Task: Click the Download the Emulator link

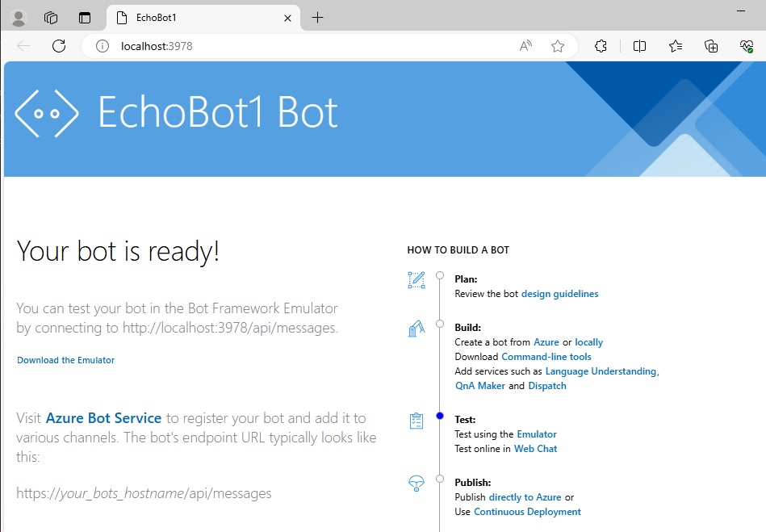Action: (66, 360)
